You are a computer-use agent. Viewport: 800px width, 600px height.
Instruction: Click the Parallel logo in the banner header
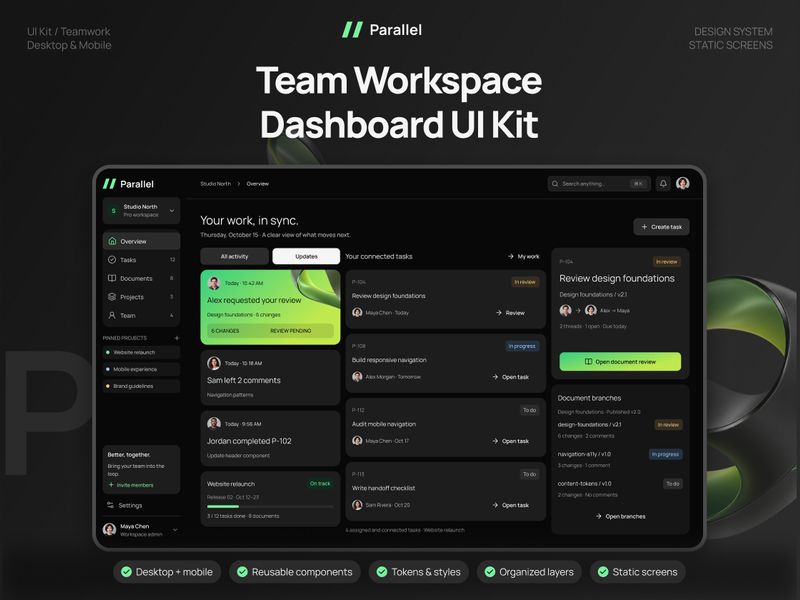click(x=382, y=30)
